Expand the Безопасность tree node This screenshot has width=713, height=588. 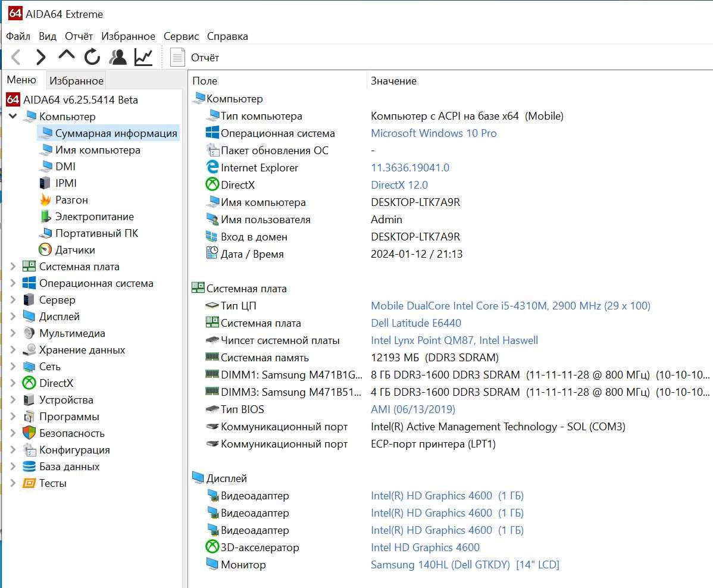pos(12,433)
